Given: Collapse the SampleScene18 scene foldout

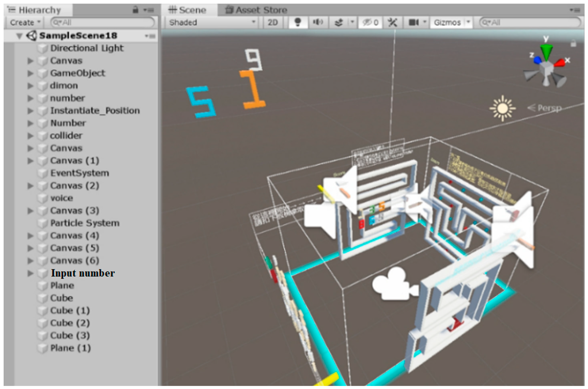Looking at the screenshot, I should pyautogui.click(x=19, y=36).
